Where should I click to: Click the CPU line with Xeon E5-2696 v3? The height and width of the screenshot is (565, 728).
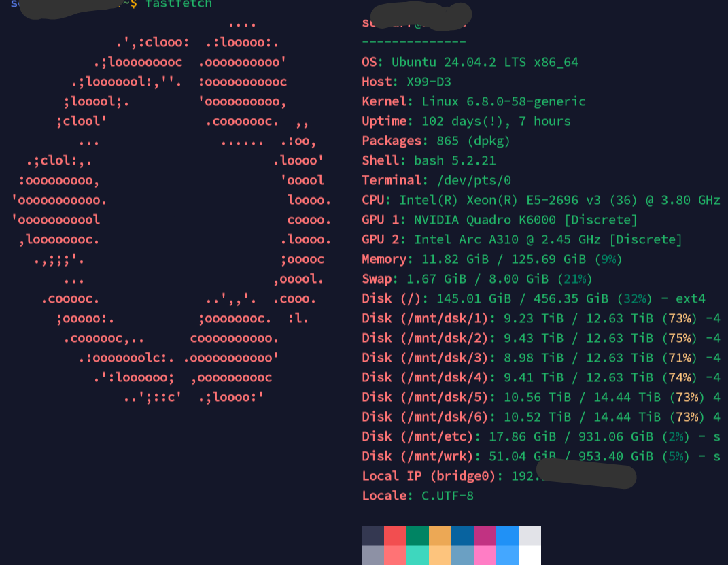point(541,200)
